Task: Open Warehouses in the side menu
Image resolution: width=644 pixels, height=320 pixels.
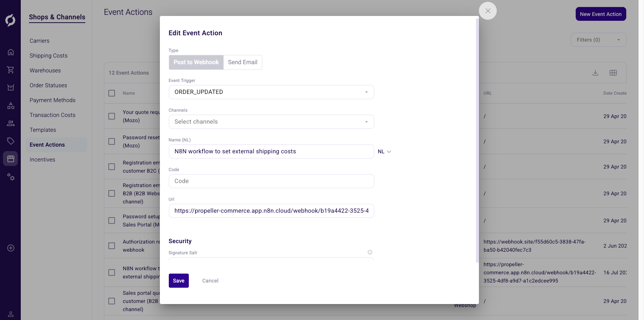Action: click(45, 71)
